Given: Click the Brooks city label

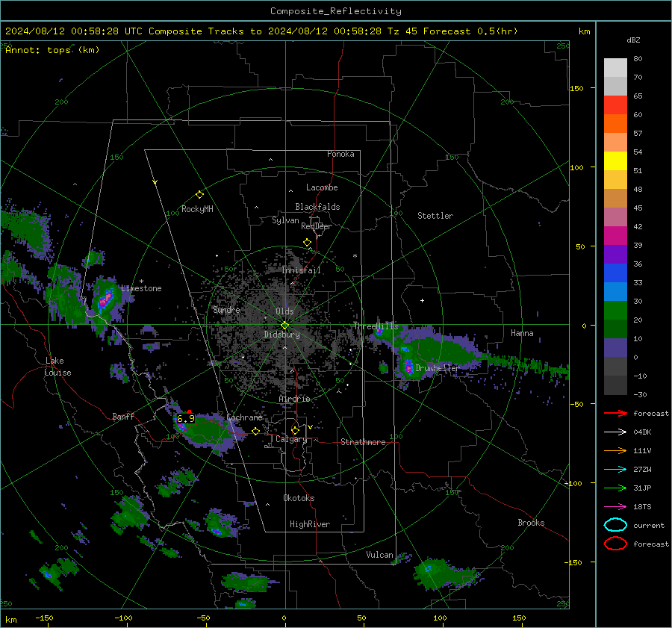Looking at the screenshot, I should tap(531, 523).
